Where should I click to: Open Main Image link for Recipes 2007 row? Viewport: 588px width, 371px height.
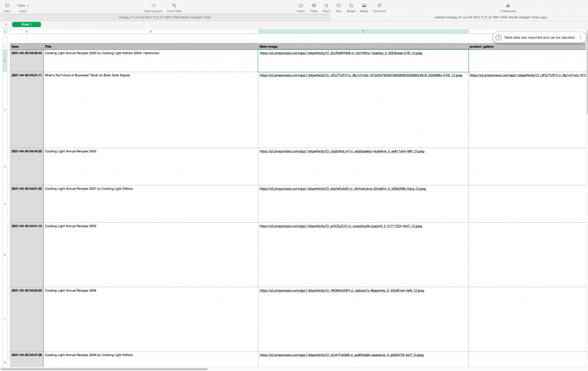[343, 189]
